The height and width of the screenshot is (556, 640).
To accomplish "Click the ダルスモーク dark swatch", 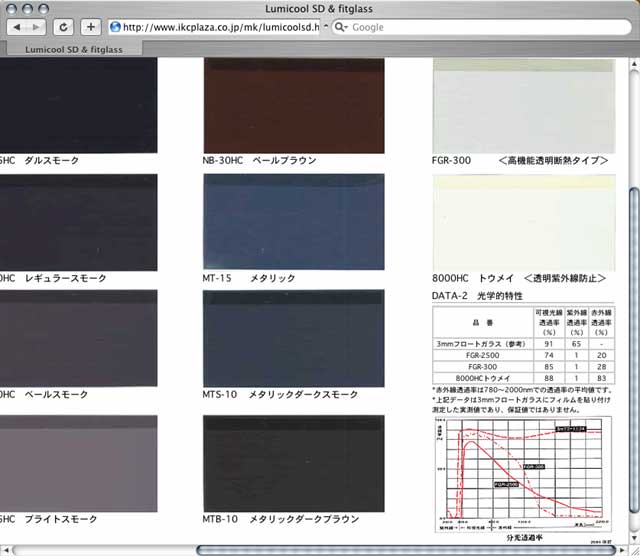I will pyautogui.click(x=78, y=105).
